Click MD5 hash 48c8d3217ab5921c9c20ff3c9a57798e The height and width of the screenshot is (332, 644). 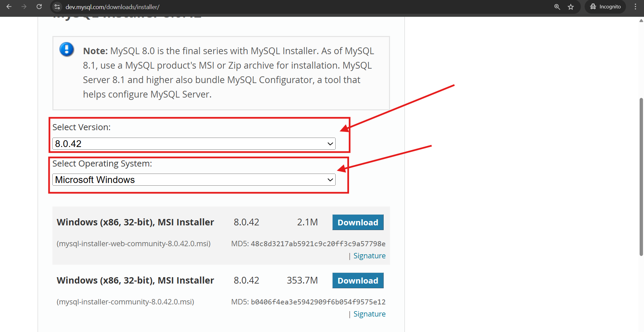318,244
